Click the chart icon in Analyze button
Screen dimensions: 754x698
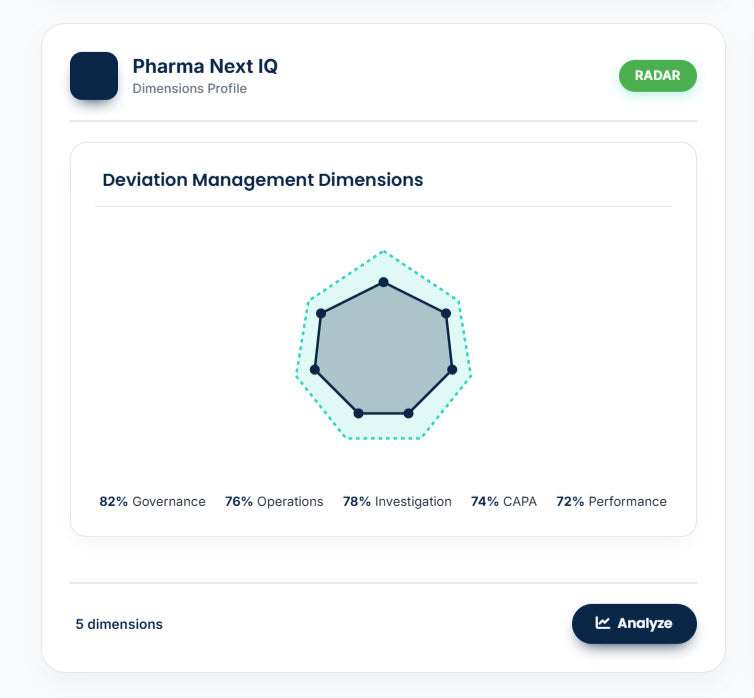(603, 623)
